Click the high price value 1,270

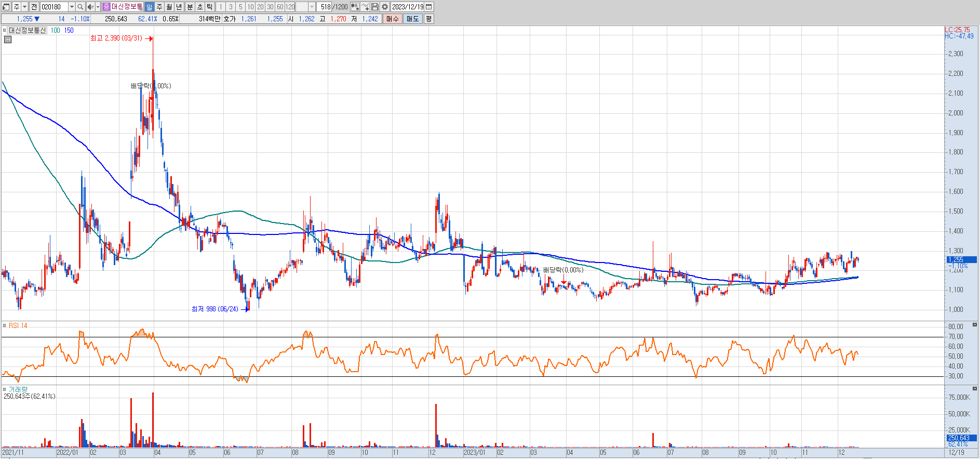coord(338,19)
